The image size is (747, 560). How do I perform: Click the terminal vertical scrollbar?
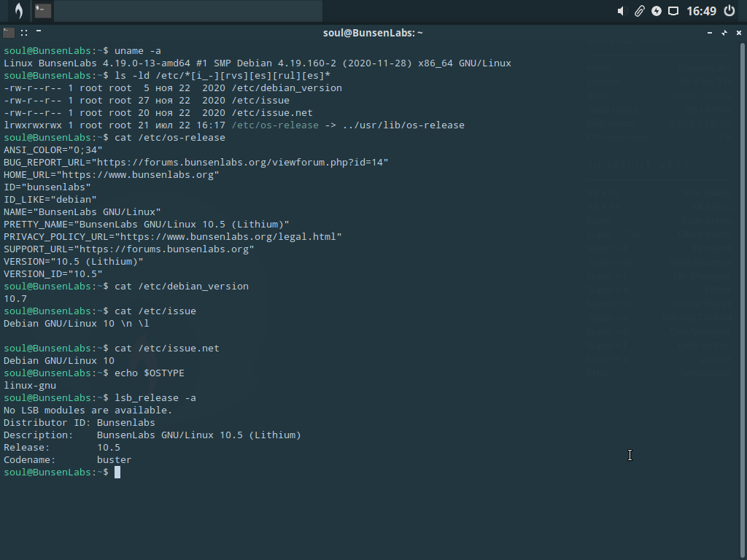[x=742, y=300]
